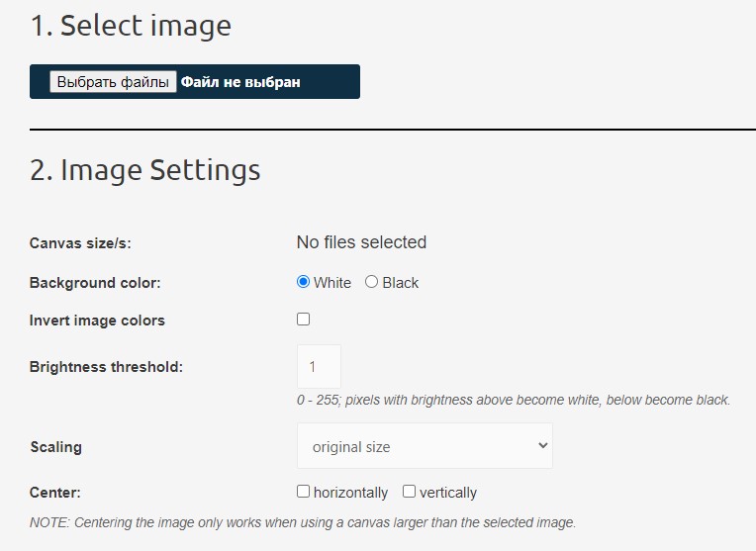Focus the Brightness threshold number field
Viewport: 756px width, 551px height.
(x=319, y=367)
